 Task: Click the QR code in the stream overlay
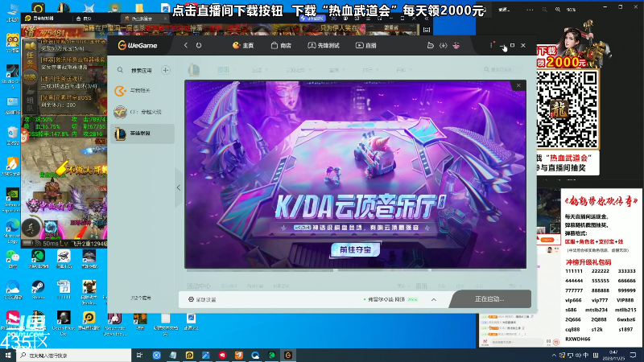pos(567,109)
